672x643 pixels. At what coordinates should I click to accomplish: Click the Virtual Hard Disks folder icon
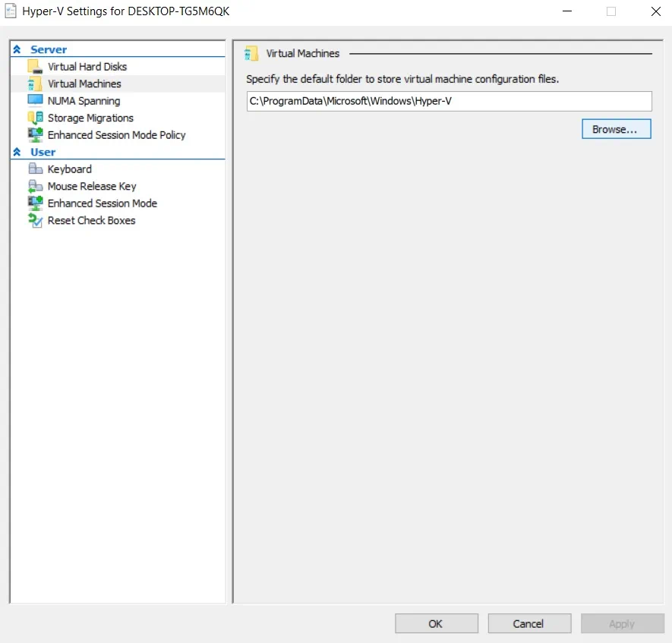[35, 67]
